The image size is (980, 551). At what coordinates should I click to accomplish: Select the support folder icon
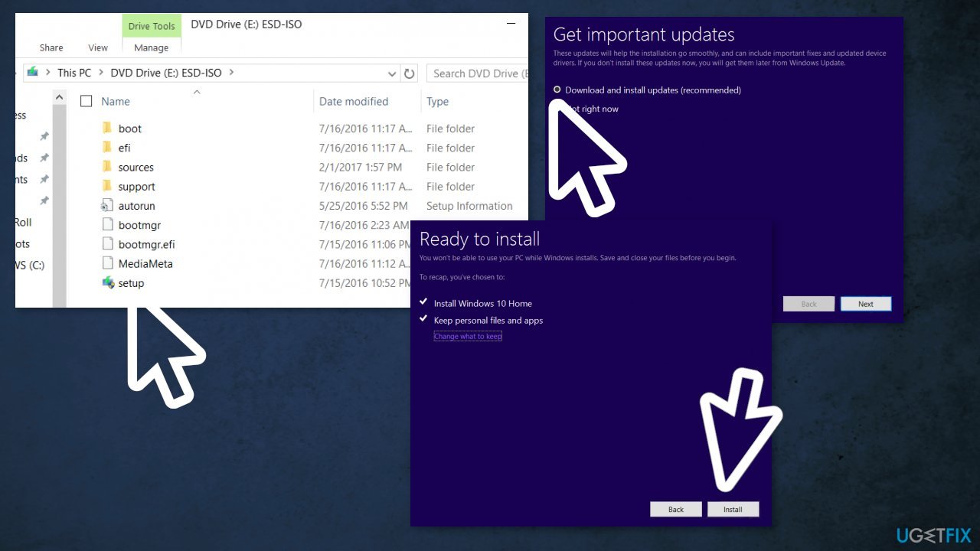point(107,186)
